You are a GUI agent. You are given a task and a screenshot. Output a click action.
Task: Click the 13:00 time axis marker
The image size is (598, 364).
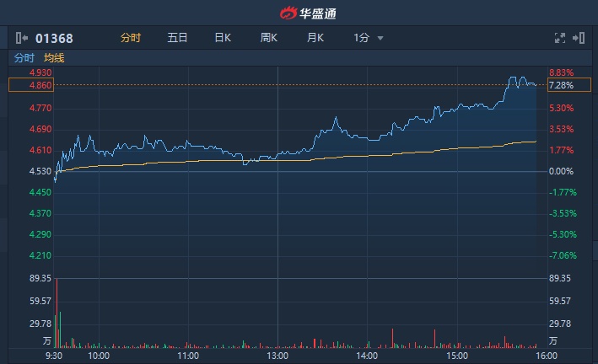[277, 356]
